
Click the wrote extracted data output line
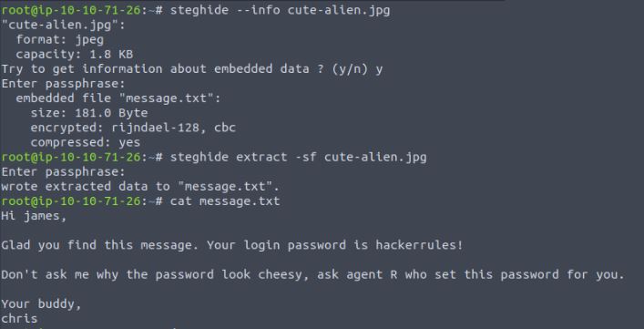(x=140, y=187)
